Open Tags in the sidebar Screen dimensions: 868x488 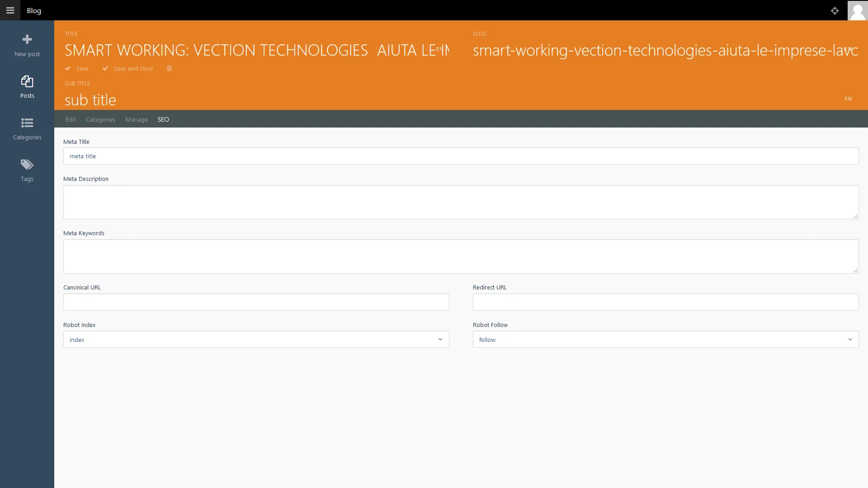[x=27, y=170]
